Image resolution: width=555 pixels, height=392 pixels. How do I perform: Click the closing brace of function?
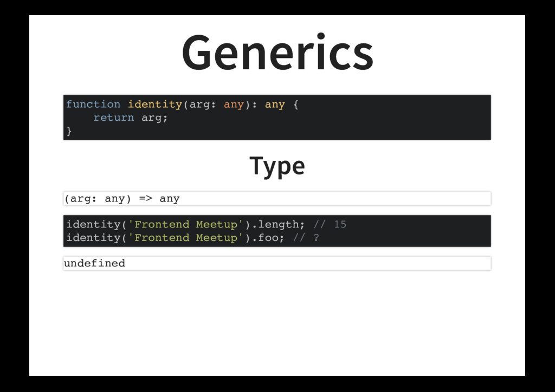(69, 131)
